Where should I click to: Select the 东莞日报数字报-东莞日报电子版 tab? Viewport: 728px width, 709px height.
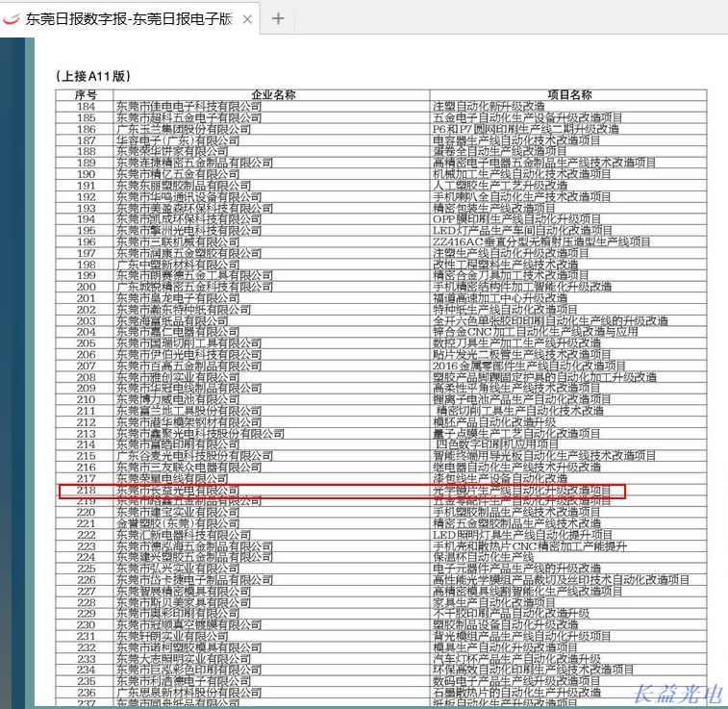[x=130, y=18]
